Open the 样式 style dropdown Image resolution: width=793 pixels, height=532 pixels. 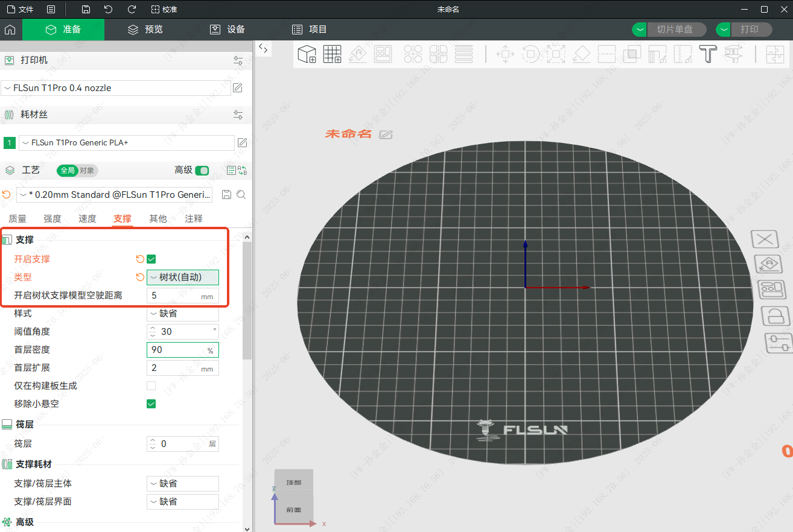[183, 314]
